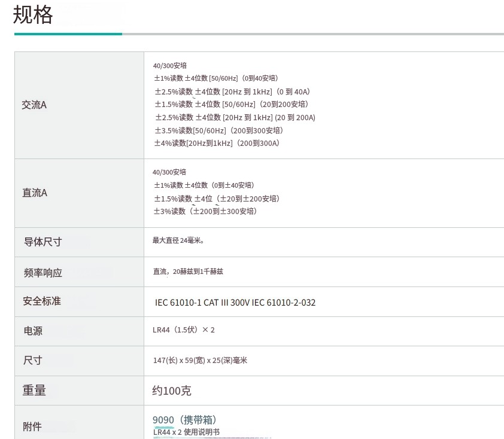Select the 交流A row label
Viewport: 504px width, 439px height.
pos(34,105)
